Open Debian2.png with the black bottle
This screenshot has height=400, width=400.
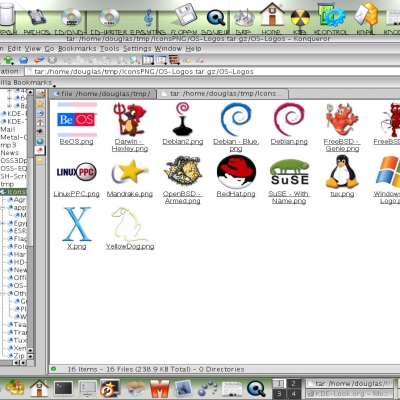tap(183, 123)
